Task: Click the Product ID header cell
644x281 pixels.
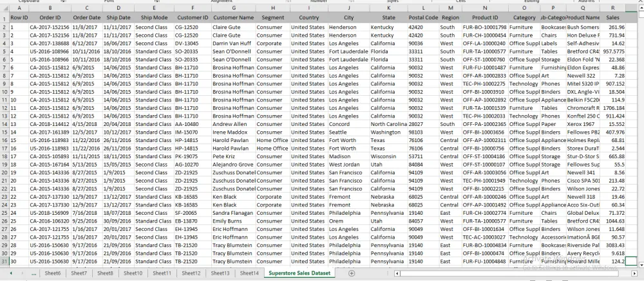Action: pyautogui.click(x=485, y=17)
